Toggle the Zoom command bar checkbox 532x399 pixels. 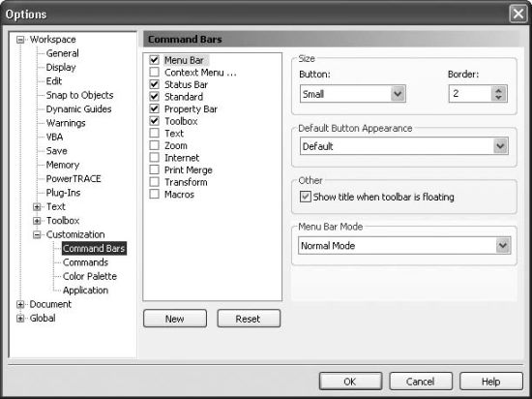click(155, 145)
